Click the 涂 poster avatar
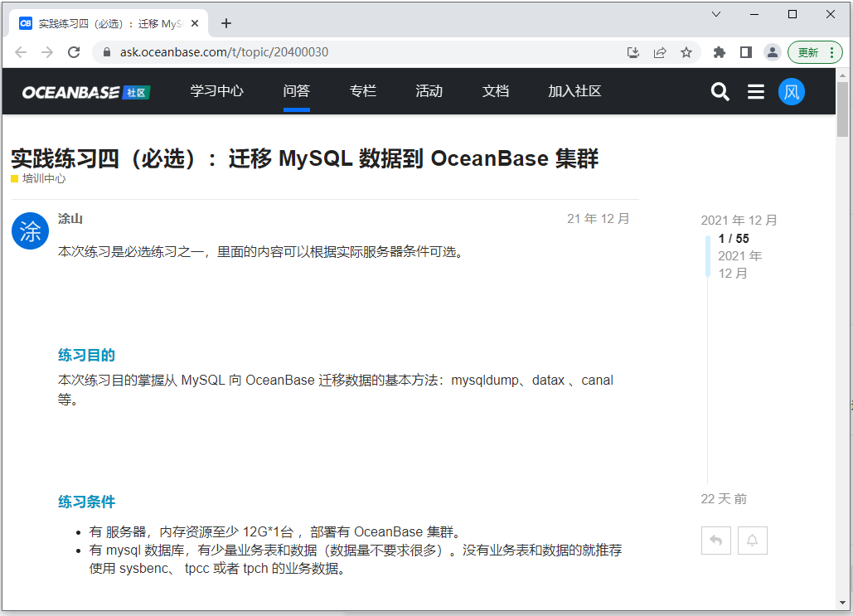 click(31, 230)
